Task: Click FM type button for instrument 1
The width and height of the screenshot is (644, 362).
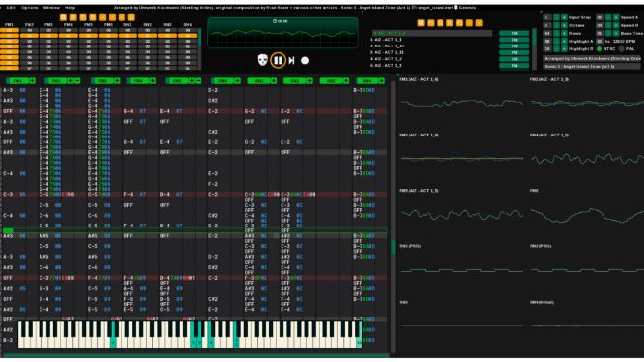Action: [x=515, y=40]
